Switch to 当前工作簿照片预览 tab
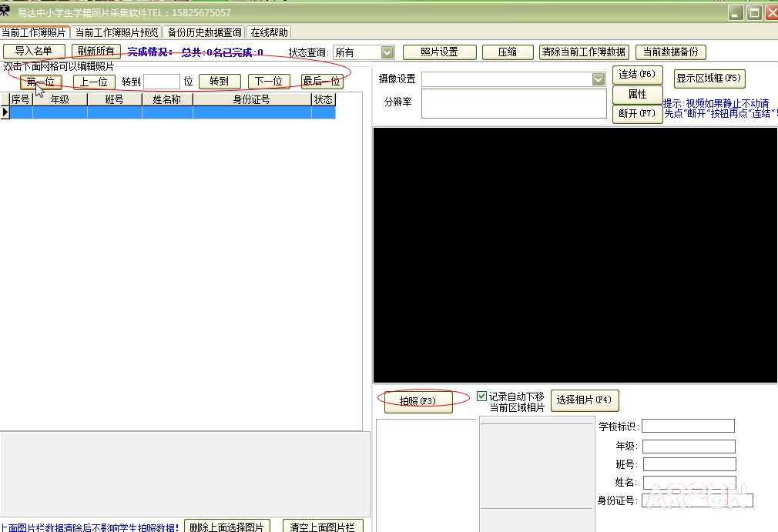This screenshot has height=532, width=778. click(117, 32)
